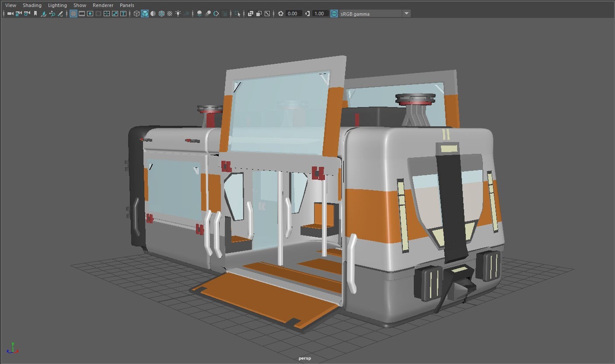615x364 pixels.
Task: Open the Shading menu
Action: [32, 5]
